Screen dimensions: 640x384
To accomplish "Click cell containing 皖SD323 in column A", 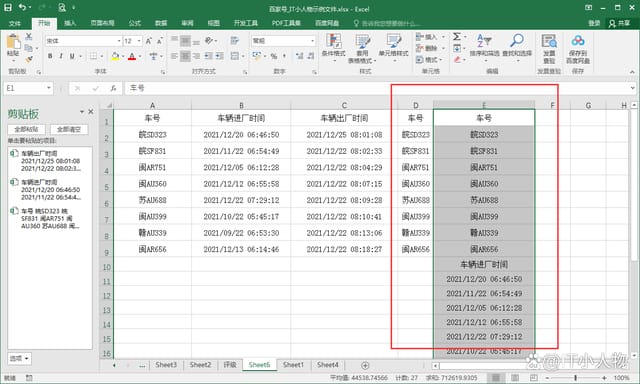I will 152,134.
